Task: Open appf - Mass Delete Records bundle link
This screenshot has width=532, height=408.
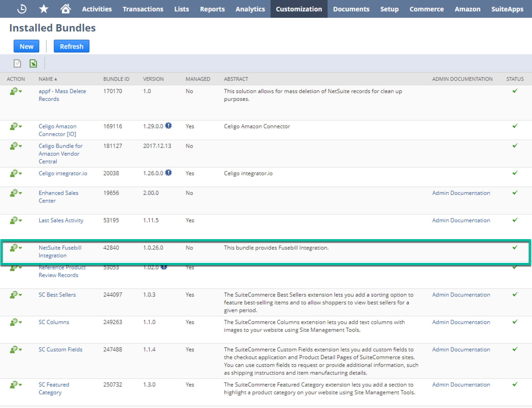Action: click(x=63, y=95)
